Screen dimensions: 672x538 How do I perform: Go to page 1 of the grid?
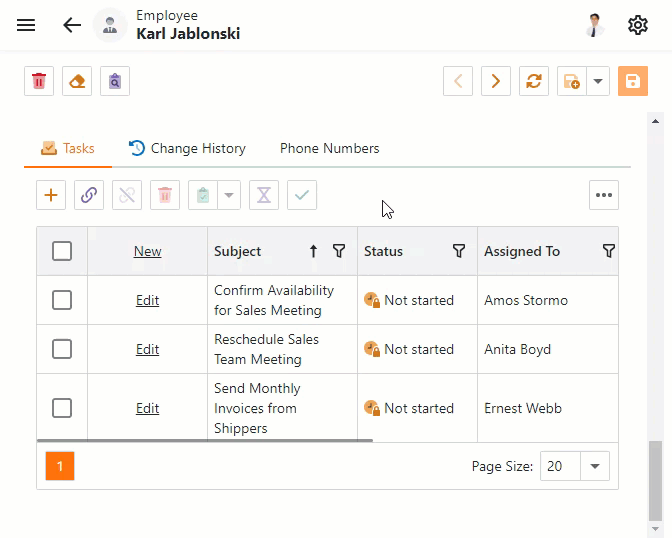60,466
